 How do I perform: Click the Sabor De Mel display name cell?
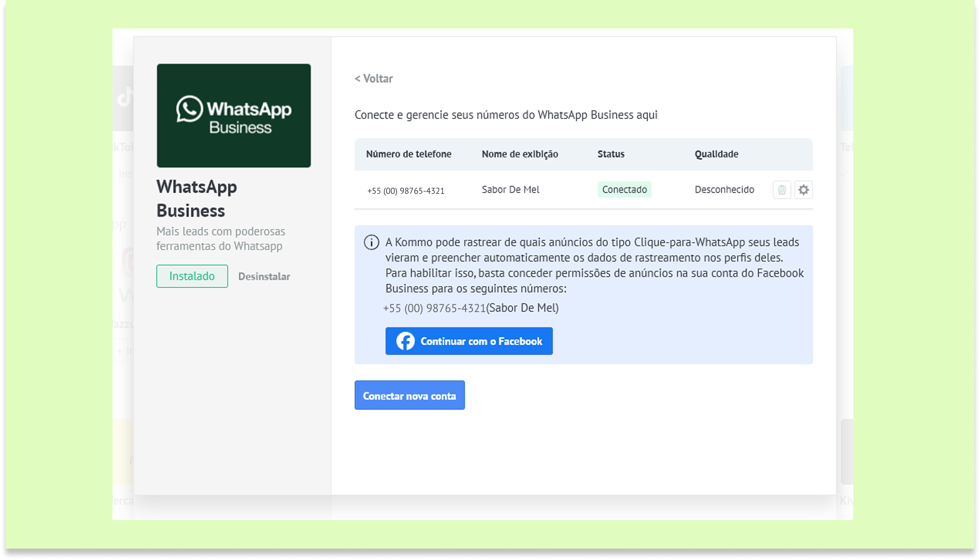tap(510, 190)
